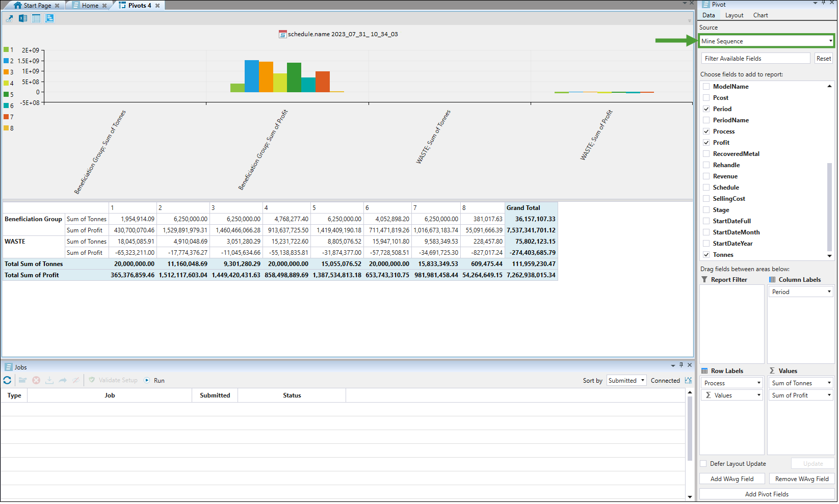The height and width of the screenshot is (504, 839).
Task: Export the pivot to Excel
Action: coord(23,19)
